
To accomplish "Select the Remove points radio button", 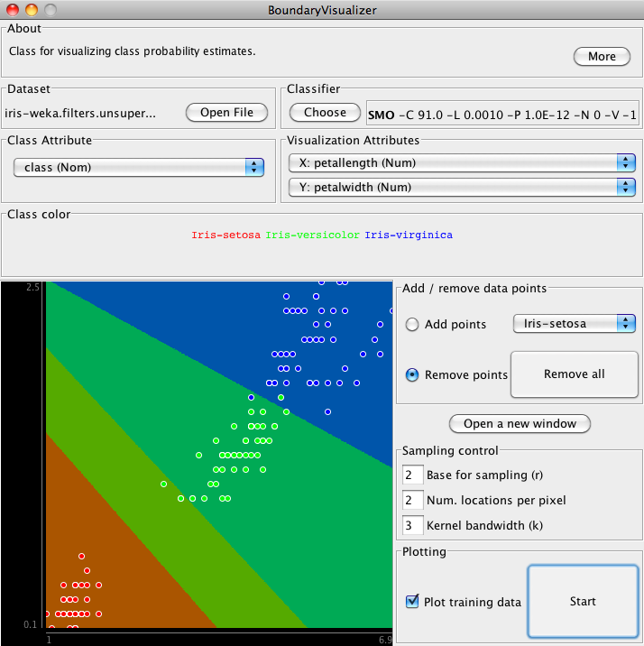I will click(x=413, y=375).
